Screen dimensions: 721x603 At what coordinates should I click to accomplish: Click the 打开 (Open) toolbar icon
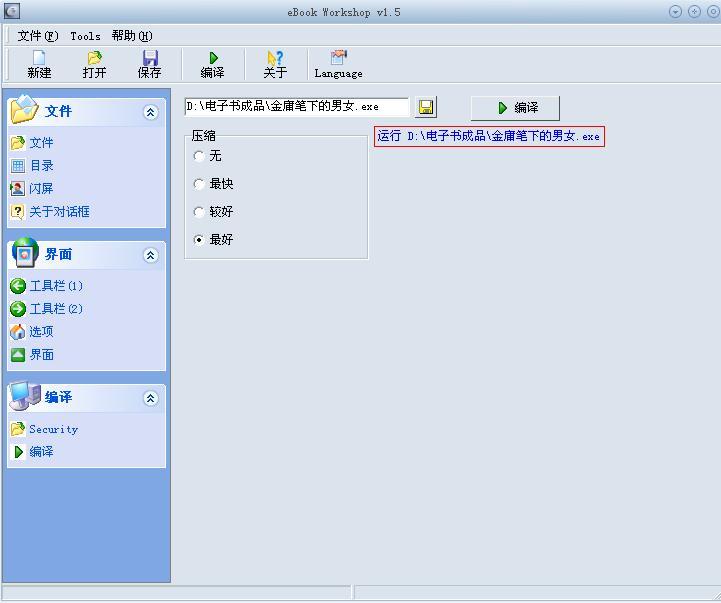[x=94, y=64]
